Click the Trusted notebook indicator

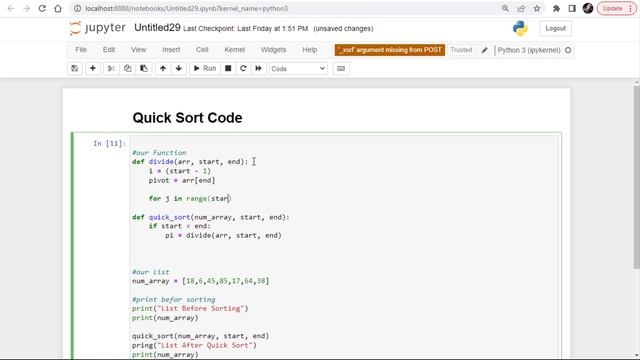pos(461,50)
